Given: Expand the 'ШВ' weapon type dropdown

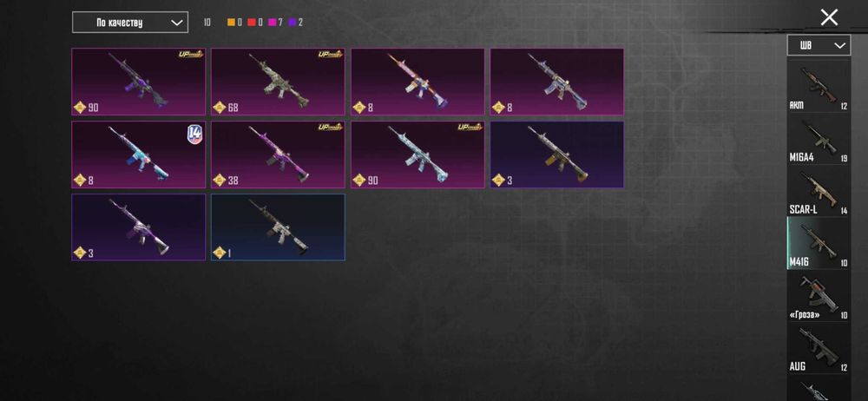Looking at the screenshot, I should click(819, 45).
